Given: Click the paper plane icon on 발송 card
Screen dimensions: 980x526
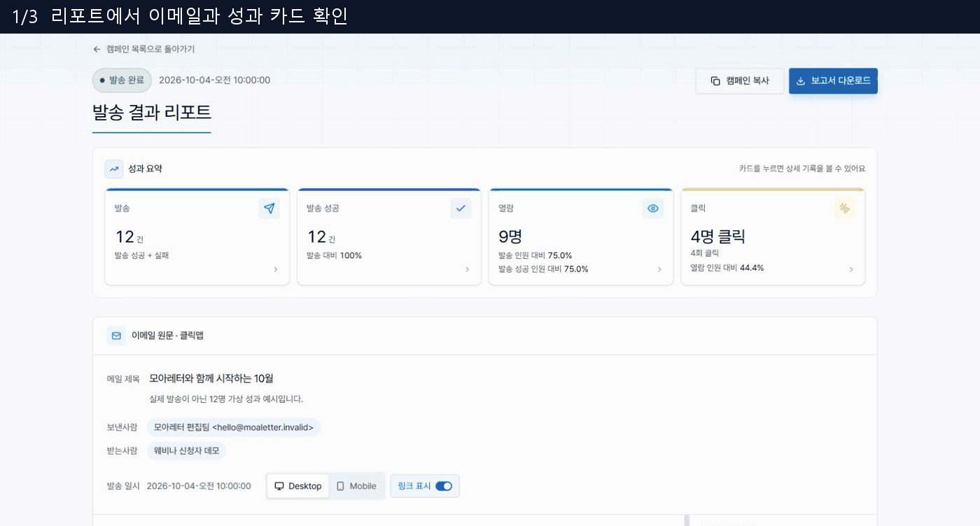Looking at the screenshot, I should point(269,208).
